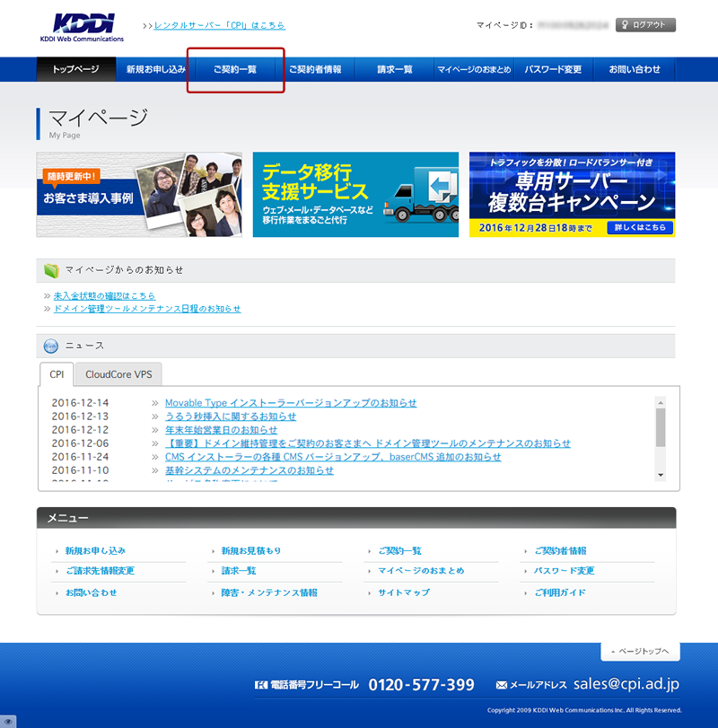718x728 pixels.
Task: Click the eye icon at bottom-left corner
Action: click(8, 720)
